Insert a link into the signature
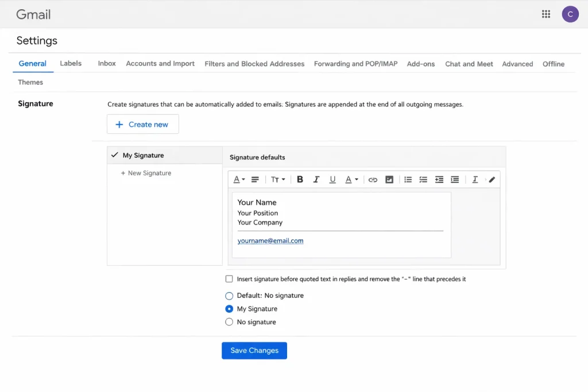This screenshot has height=392, width=588. pyautogui.click(x=373, y=180)
